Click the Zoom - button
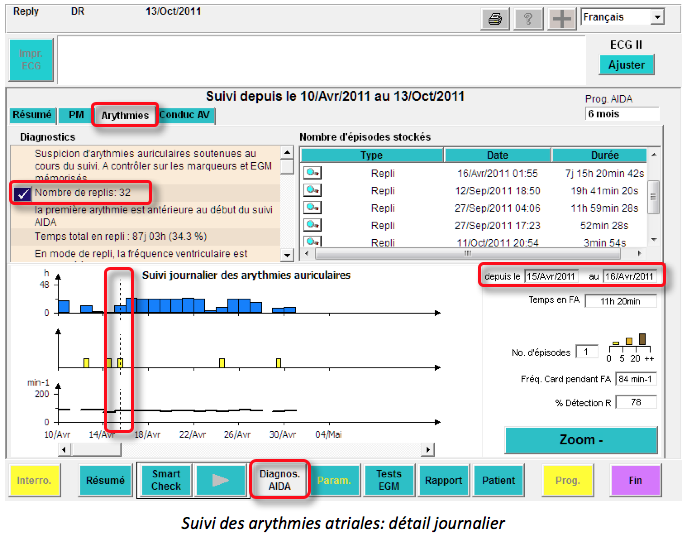The width and height of the screenshot is (686, 544). pyautogui.click(x=581, y=440)
